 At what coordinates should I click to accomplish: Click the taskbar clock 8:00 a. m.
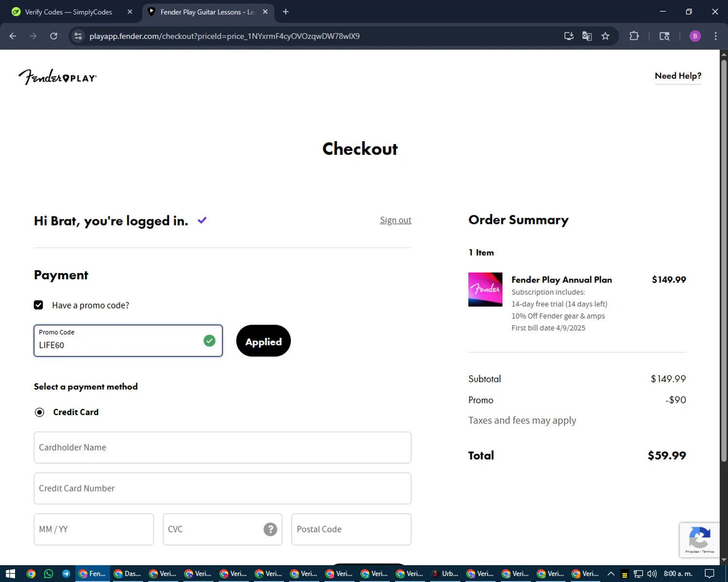pyautogui.click(x=678, y=574)
